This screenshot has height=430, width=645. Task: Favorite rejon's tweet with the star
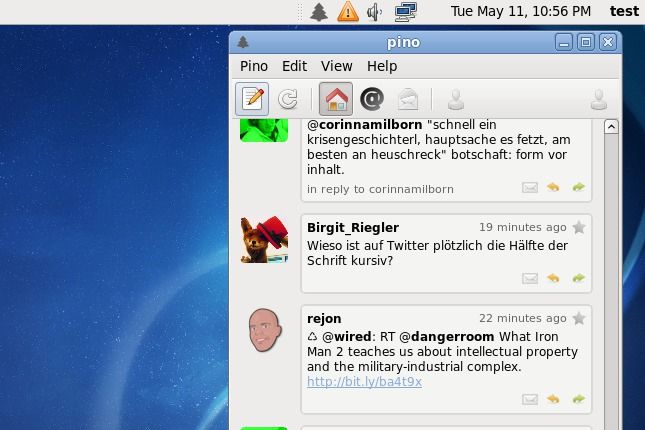(x=579, y=318)
